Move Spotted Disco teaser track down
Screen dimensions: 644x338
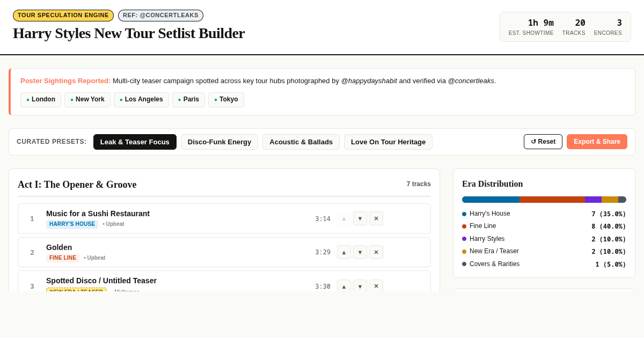click(x=360, y=286)
